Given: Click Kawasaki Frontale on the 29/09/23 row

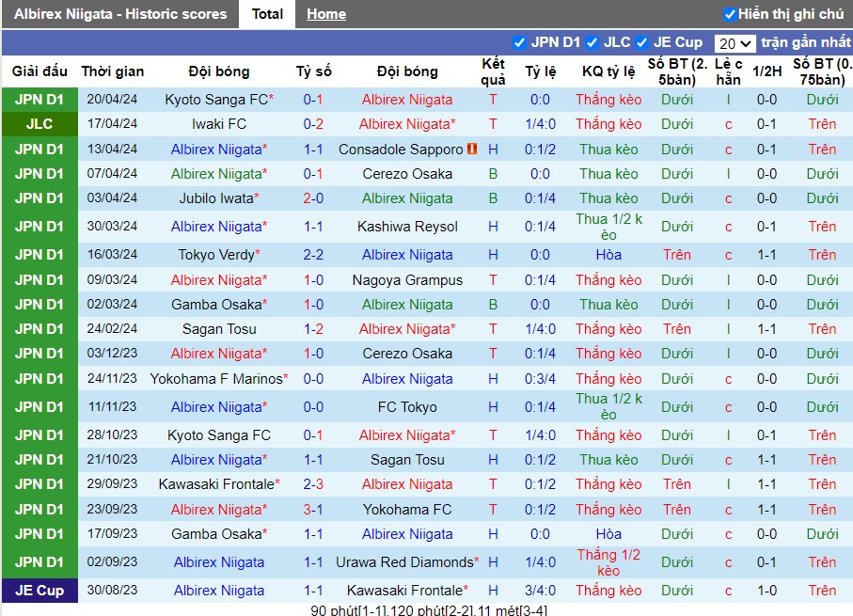Looking at the screenshot, I should pyautogui.click(x=216, y=484).
